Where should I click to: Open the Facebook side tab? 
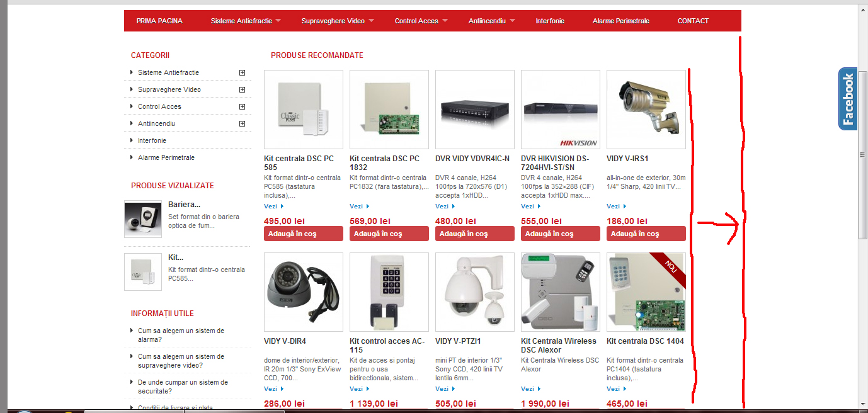coord(848,99)
